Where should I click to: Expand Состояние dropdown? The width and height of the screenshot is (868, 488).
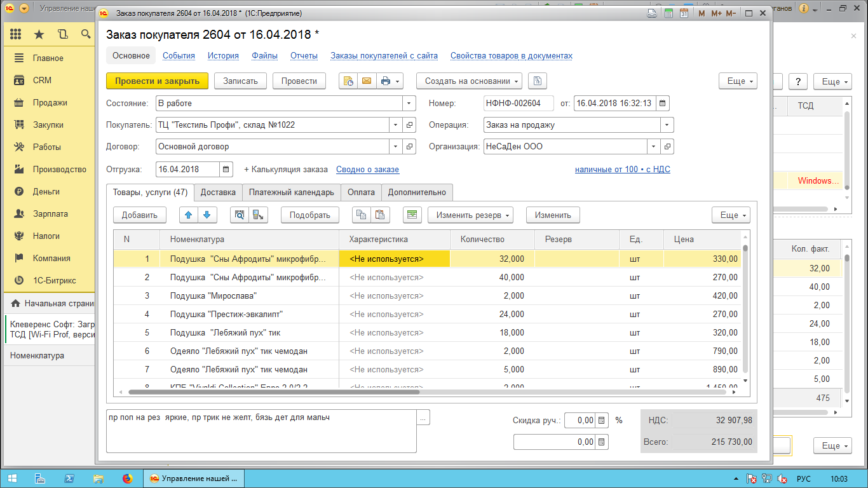[409, 103]
